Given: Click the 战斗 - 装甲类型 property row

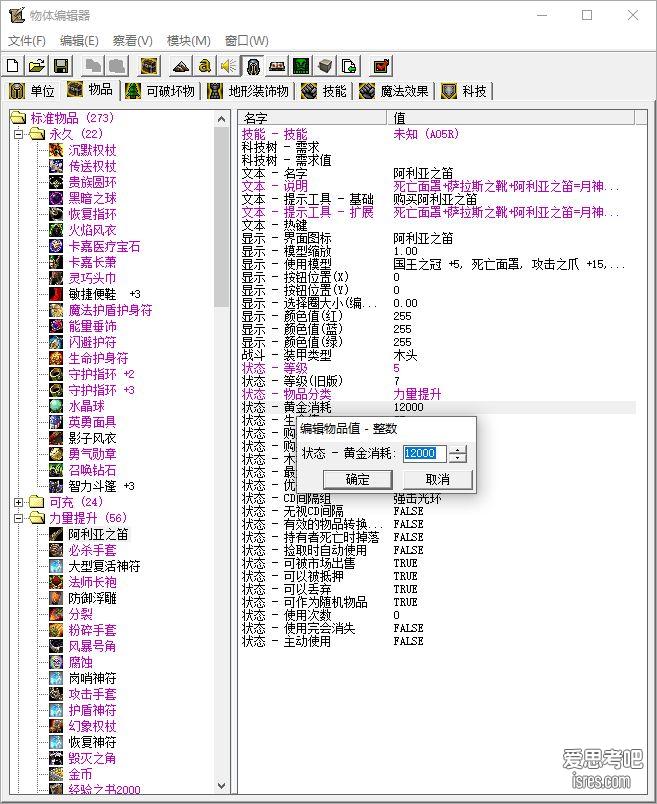Looking at the screenshot, I should tap(437, 355).
